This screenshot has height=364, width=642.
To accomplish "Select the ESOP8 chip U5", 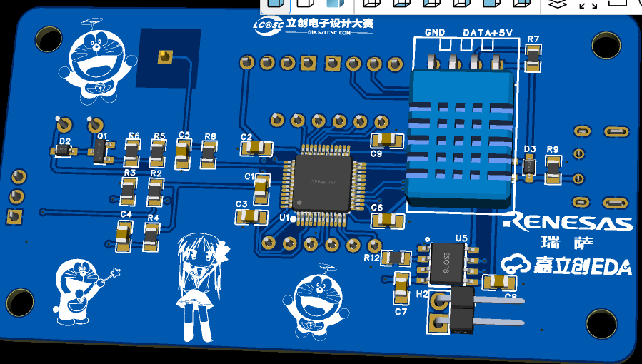I will point(447,264).
